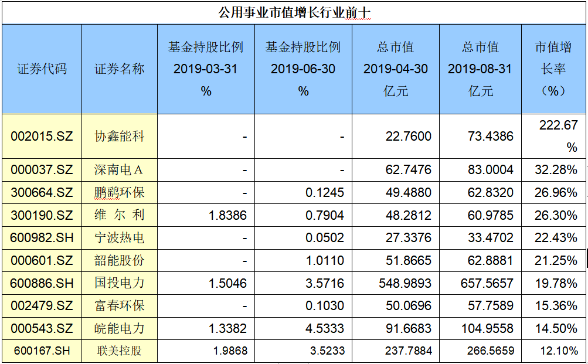The image size is (588, 364).
Task: Click value 60.9785
Action: coord(491,215)
